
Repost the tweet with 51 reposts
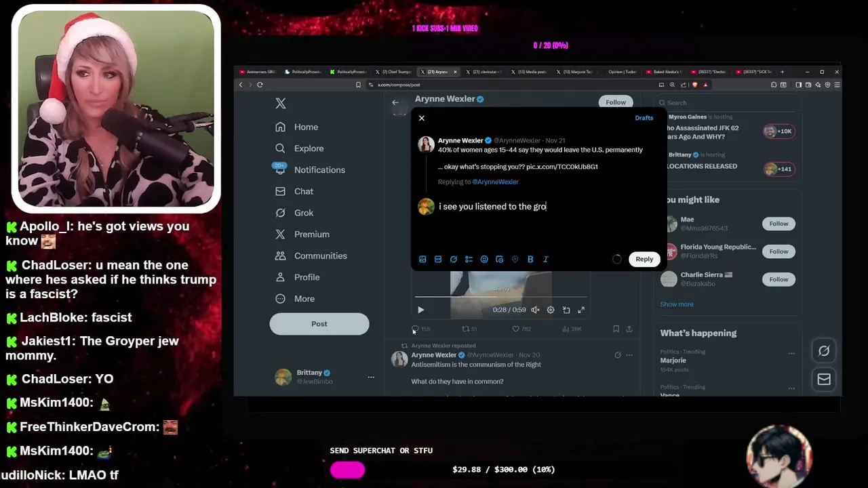(469, 329)
